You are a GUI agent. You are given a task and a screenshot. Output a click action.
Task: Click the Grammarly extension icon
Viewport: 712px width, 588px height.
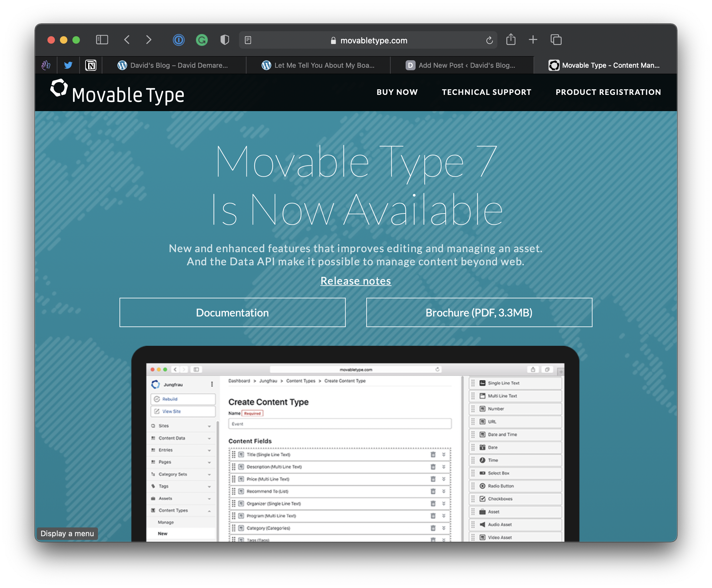pos(202,40)
